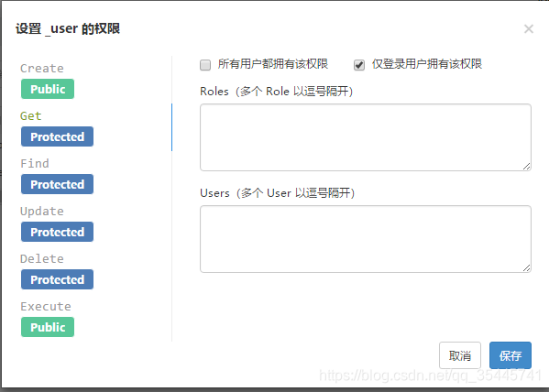Screen dimensions: 549x392
Task: Uncheck the 仅登录用户拥有该权限 checkbox
Action: pos(359,65)
